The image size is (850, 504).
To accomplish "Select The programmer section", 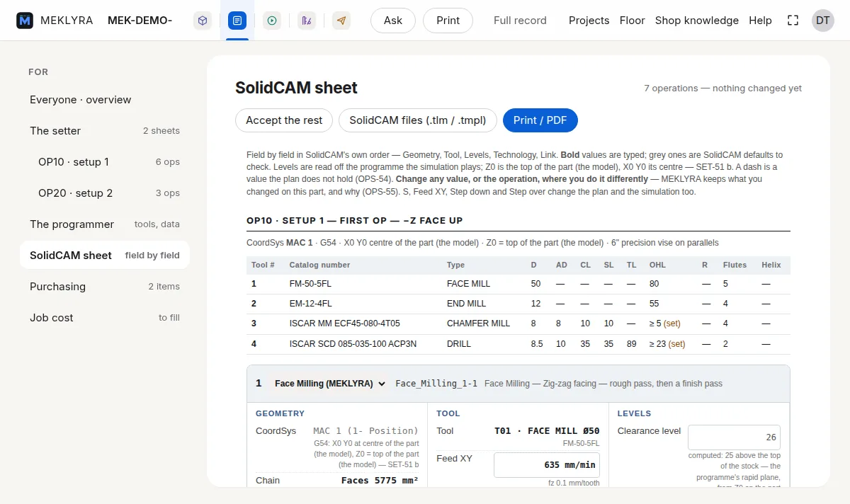I will (105, 224).
